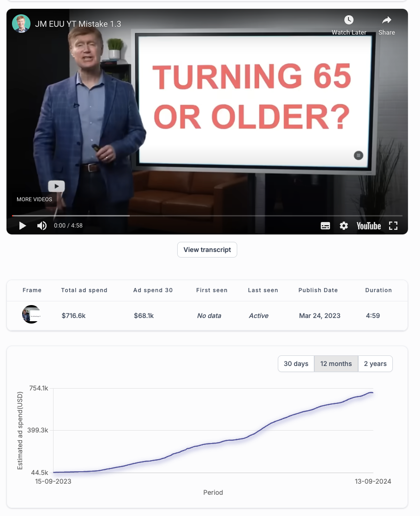Viewport: 420px width, 516px height.
Task: Mute the video with the speaker icon
Action: [x=42, y=226]
